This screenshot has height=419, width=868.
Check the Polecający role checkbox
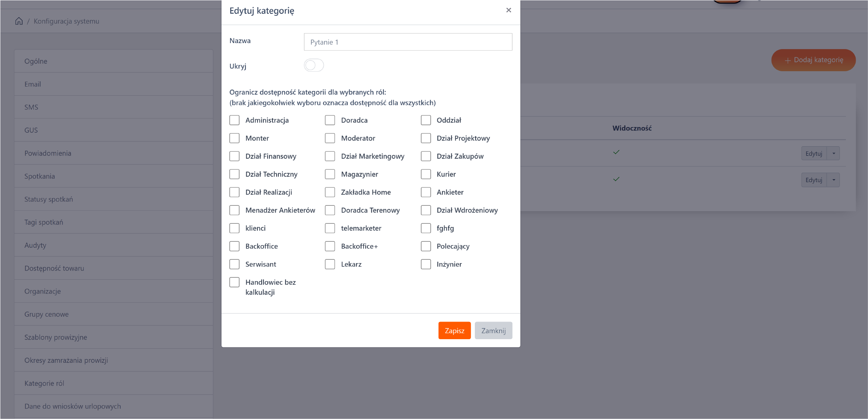pyautogui.click(x=426, y=246)
